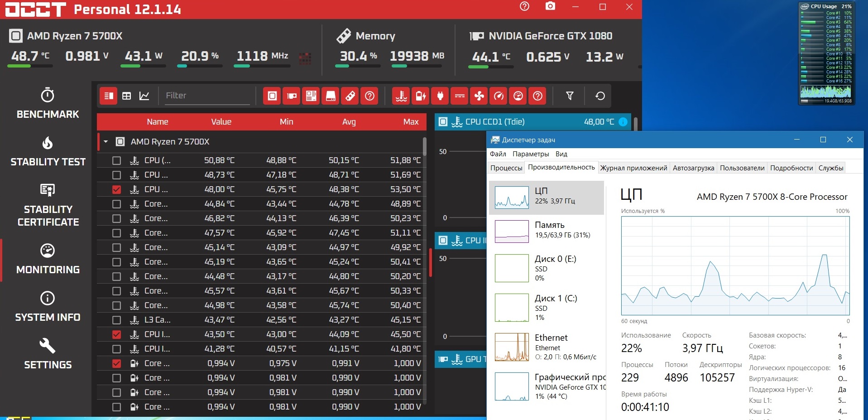Toggle the motherboard sensors filter icon
This screenshot has width=868, height=420.
click(x=311, y=96)
